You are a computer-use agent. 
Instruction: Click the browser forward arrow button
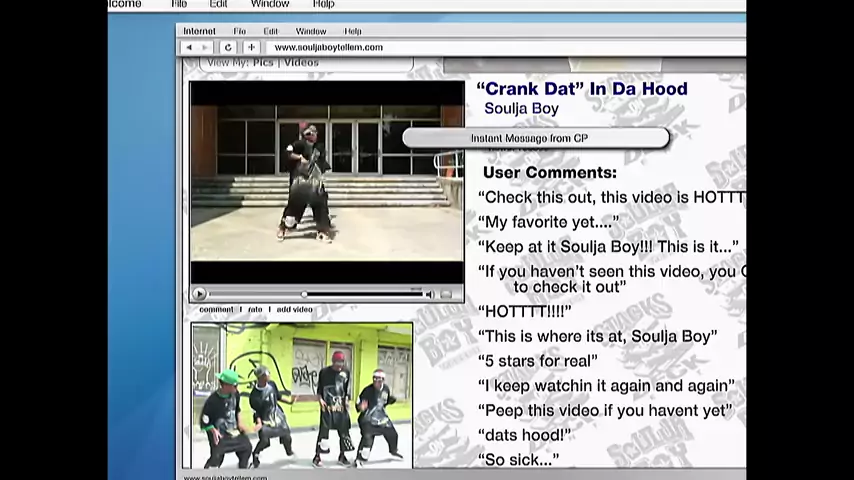(206, 47)
